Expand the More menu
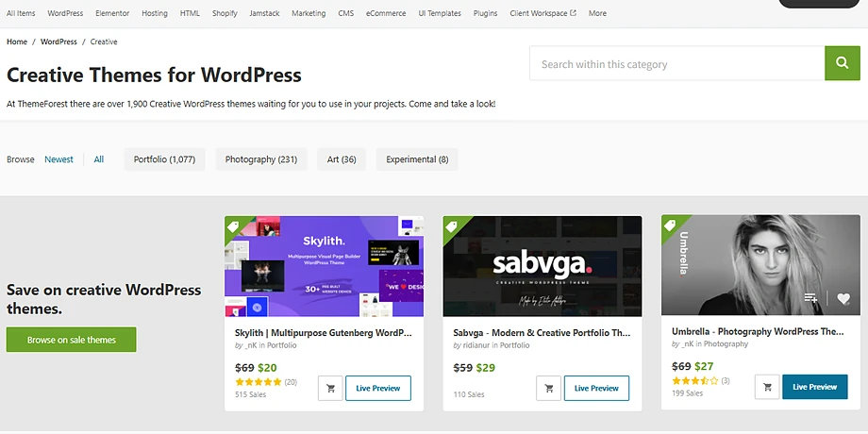Image resolution: width=868 pixels, height=434 pixels. click(x=597, y=13)
